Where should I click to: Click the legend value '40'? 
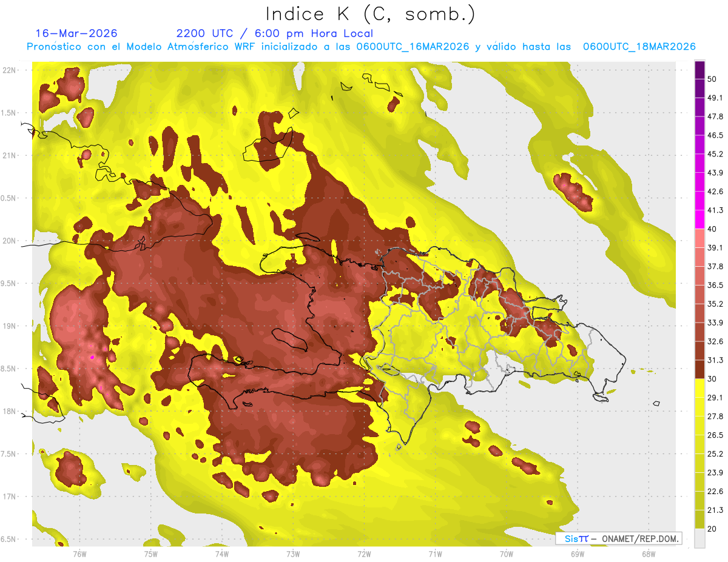[x=712, y=229]
